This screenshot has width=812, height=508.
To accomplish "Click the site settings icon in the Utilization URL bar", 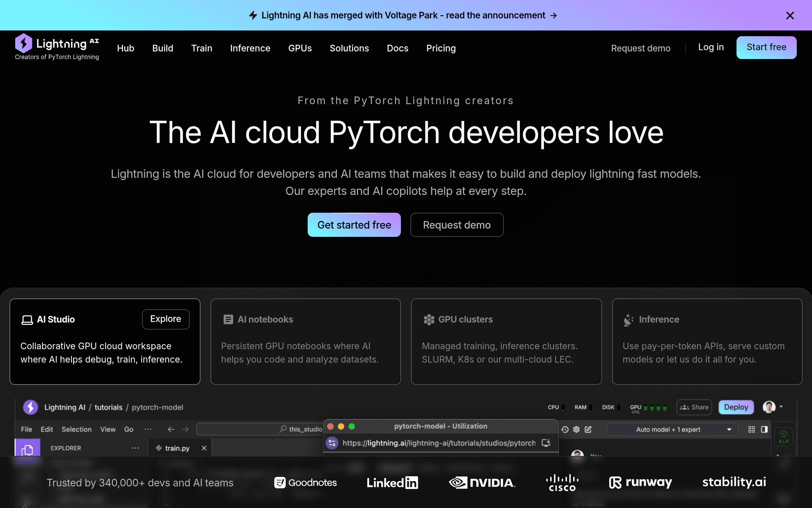I will tap(332, 443).
